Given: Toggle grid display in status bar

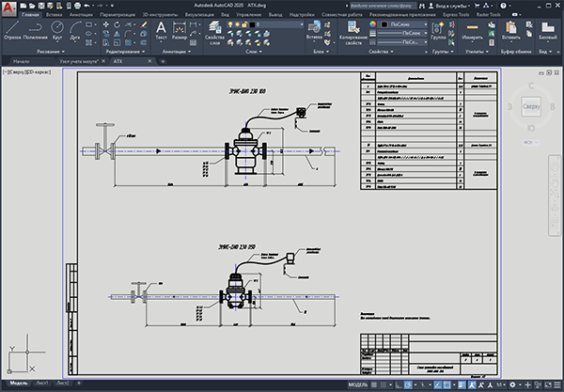Looking at the screenshot, I should click(374, 384).
